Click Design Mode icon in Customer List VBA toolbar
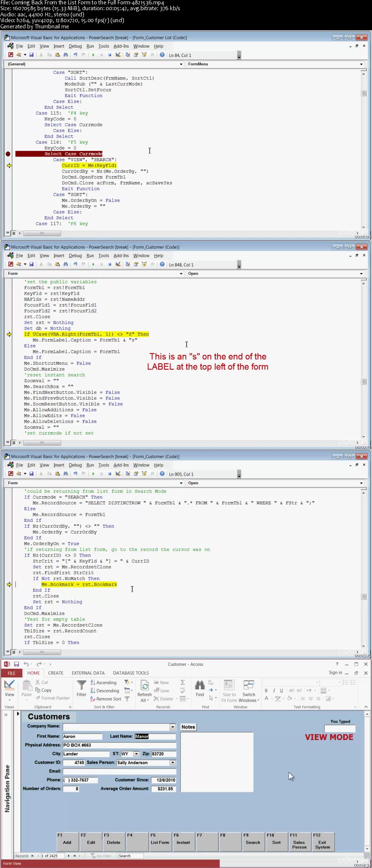The width and height of the screenshot is (372, 868). click(x=118, y=55)
